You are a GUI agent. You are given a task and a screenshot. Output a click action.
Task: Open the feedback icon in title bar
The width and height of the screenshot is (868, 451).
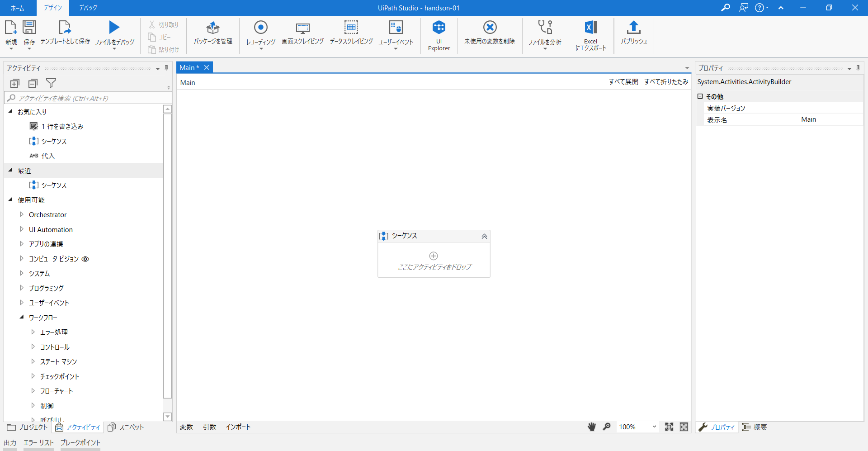(x=744, y=8)
